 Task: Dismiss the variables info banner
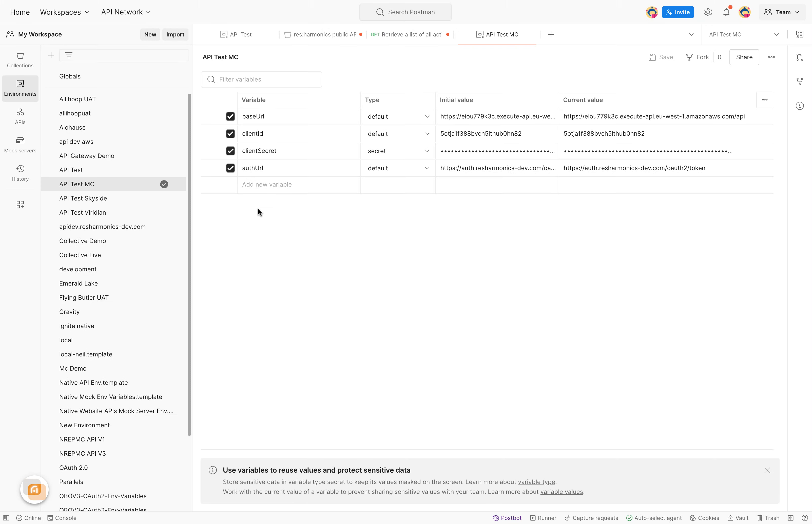point(767,470)
